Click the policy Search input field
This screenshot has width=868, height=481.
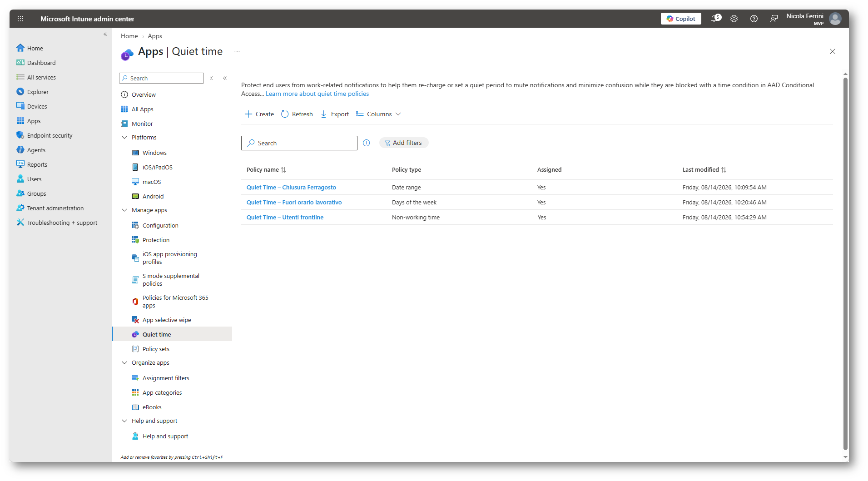point(299,143)
